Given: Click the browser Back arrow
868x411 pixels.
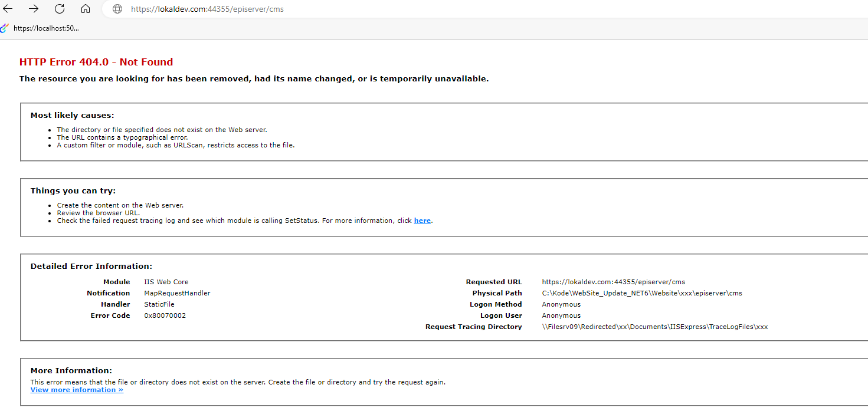Looking at the screenshot, I should click(x=8, y=9).
